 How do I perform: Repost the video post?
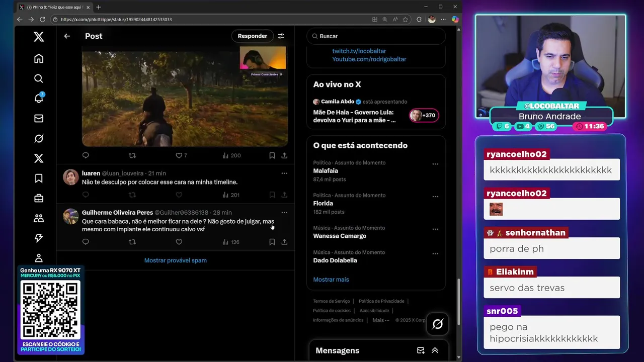pyautogui.click(x=132, y=155)
